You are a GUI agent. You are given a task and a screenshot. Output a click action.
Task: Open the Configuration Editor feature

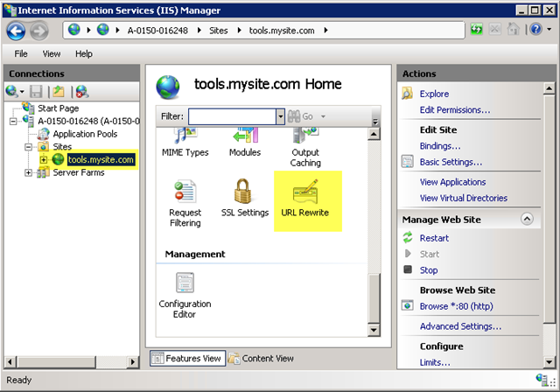185,296
